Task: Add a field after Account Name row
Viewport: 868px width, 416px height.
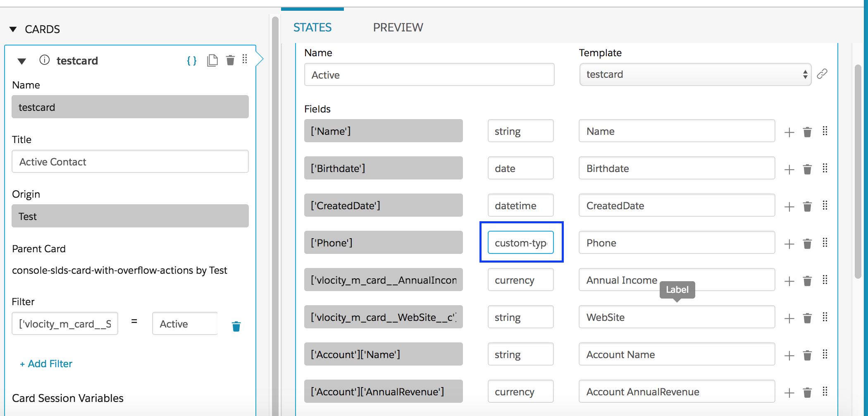Action: [x=789, y=356]
